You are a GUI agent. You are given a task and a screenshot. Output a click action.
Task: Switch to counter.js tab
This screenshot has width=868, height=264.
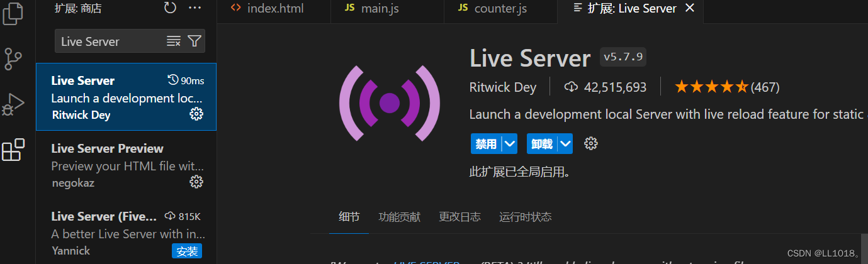[x=500, y=9]
